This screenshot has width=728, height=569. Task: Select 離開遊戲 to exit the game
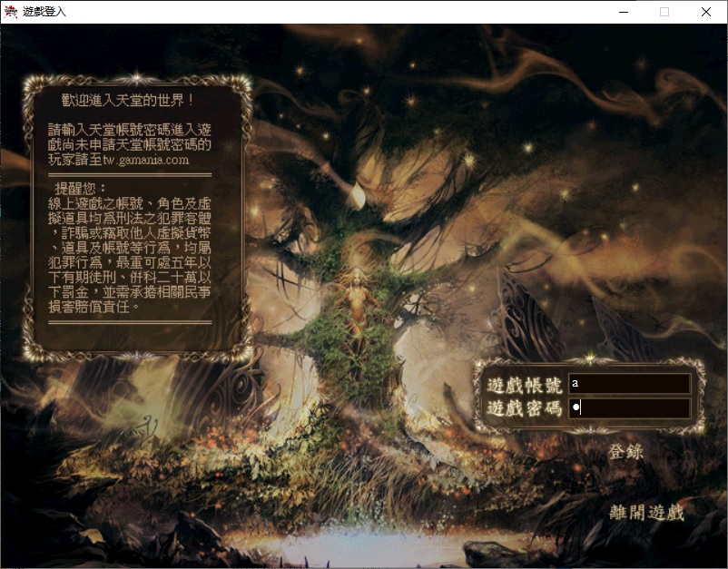pyautogui.click(x=646, y=513)
